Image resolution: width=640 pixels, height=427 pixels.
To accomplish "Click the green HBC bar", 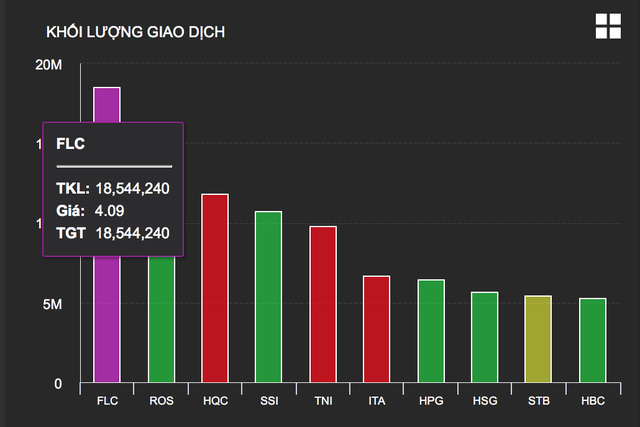I will coord(592,340).
